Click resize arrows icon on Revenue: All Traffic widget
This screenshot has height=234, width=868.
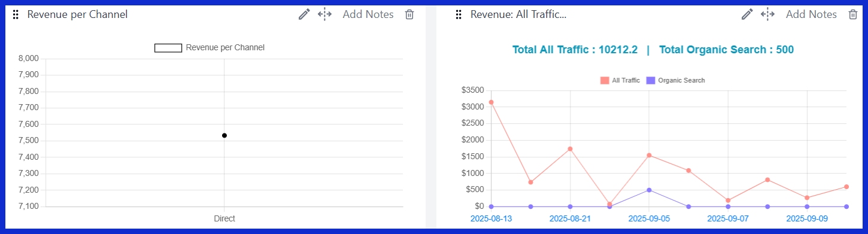767,14
